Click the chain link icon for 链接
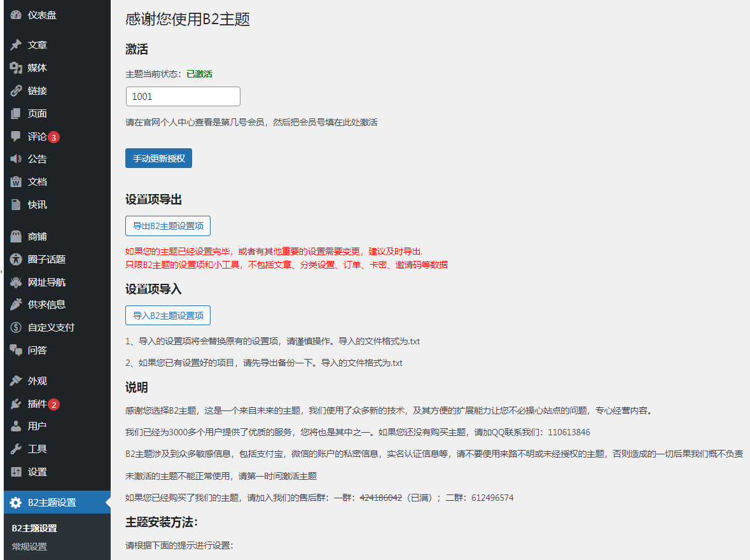Viewport: 750px width, 560px height. (x=16, y=91)
